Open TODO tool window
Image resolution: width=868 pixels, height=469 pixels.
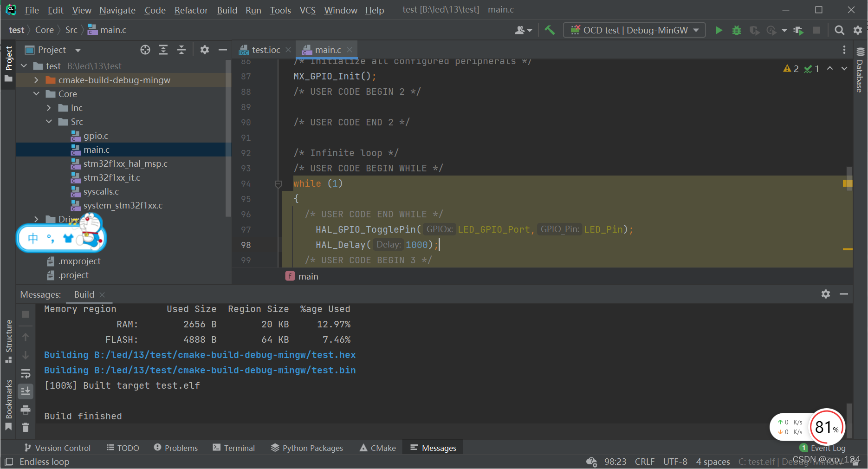tap(123, 448)
